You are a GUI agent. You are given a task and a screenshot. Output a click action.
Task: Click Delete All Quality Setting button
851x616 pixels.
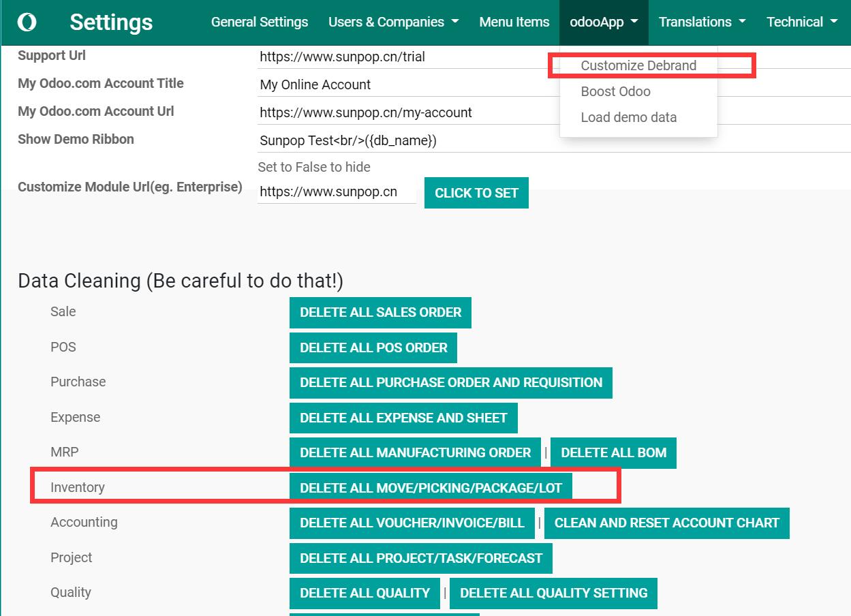[553, 593]
